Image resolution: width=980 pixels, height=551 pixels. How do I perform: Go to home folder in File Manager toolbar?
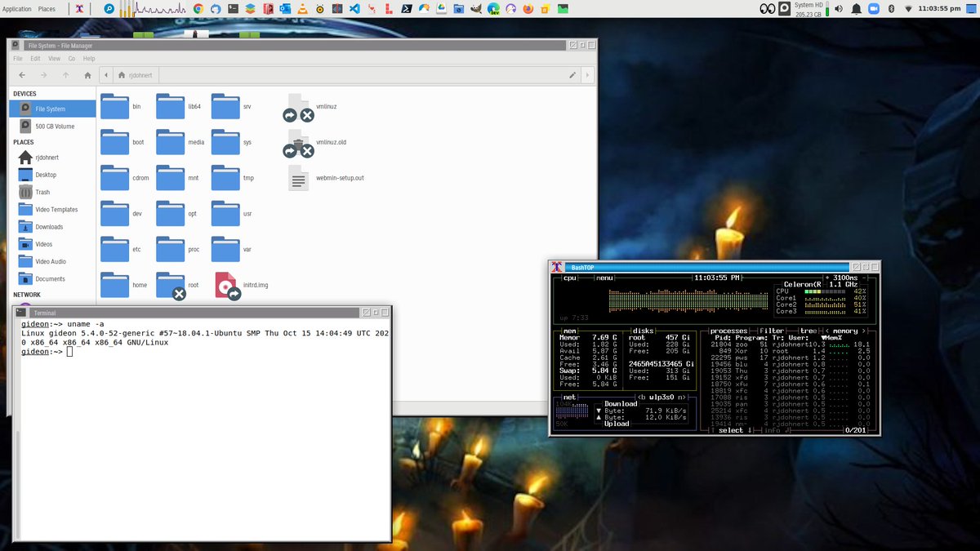[x=87, y=74]
